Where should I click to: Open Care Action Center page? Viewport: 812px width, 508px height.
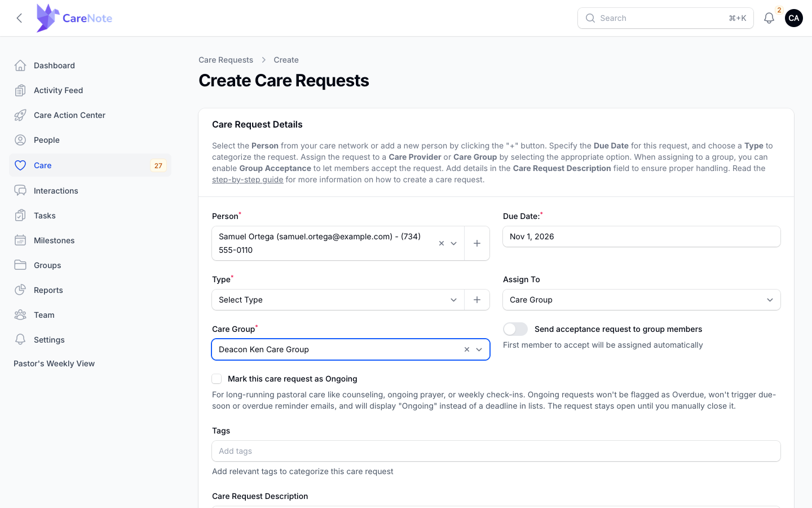(90, 115)
